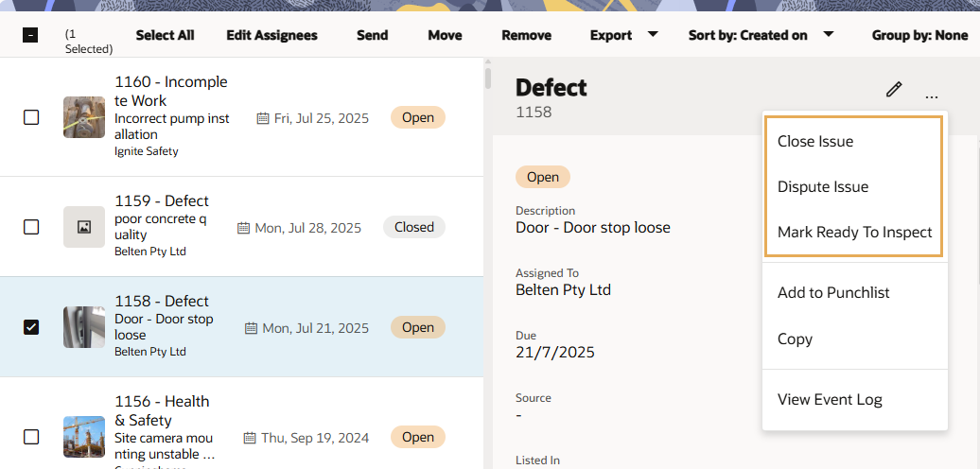This screenshot has width=980, height=469.
Task: Click the Edit Assignees button
Action: tap(271, 35)
